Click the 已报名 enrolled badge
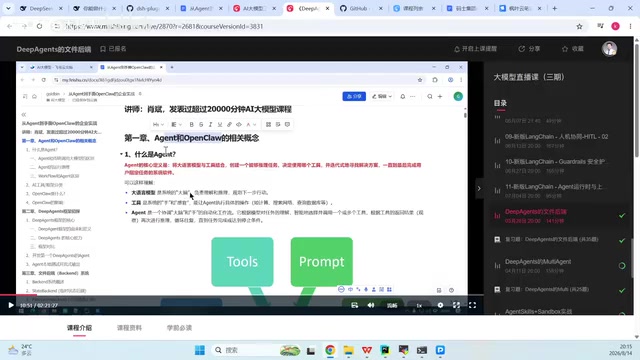 pyautogui.click(x=113, y=49)
